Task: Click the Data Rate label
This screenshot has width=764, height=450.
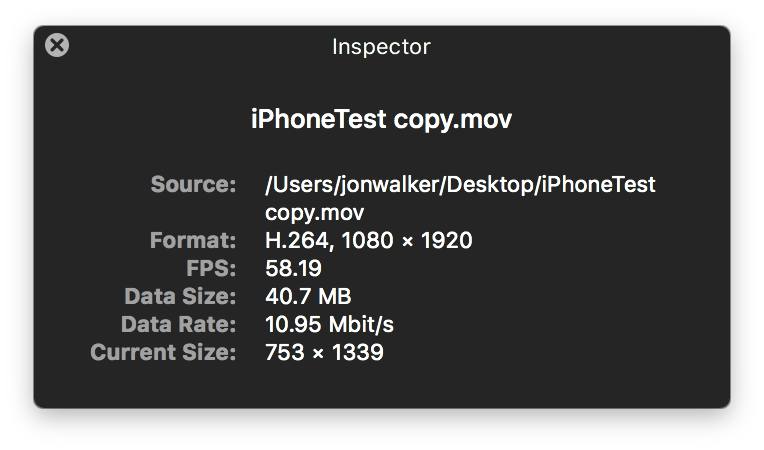Action: point(179,324)
